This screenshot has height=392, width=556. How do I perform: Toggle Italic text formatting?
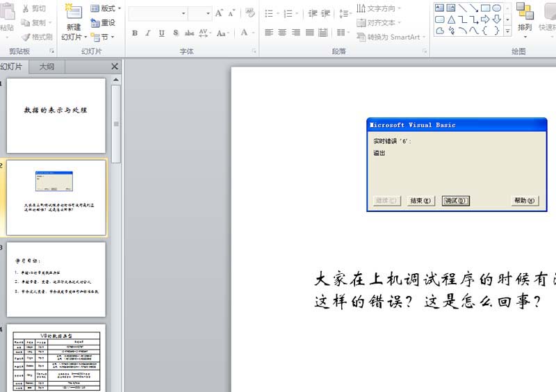[x=148, y=33]
